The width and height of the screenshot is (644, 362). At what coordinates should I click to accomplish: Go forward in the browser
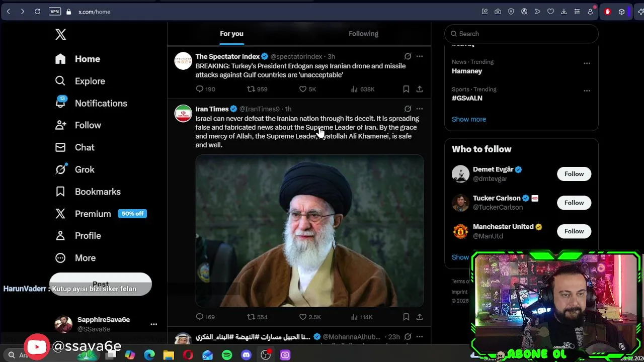coord(23,12)
